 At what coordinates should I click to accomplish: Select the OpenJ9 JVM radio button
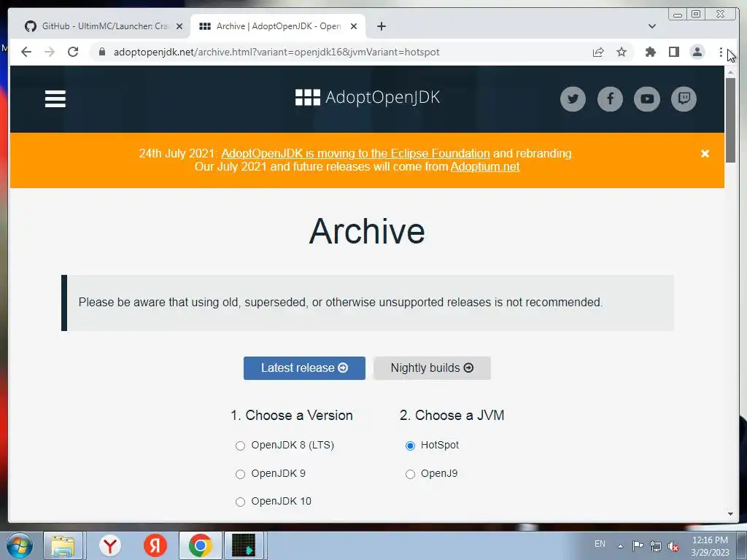[410, 474]
